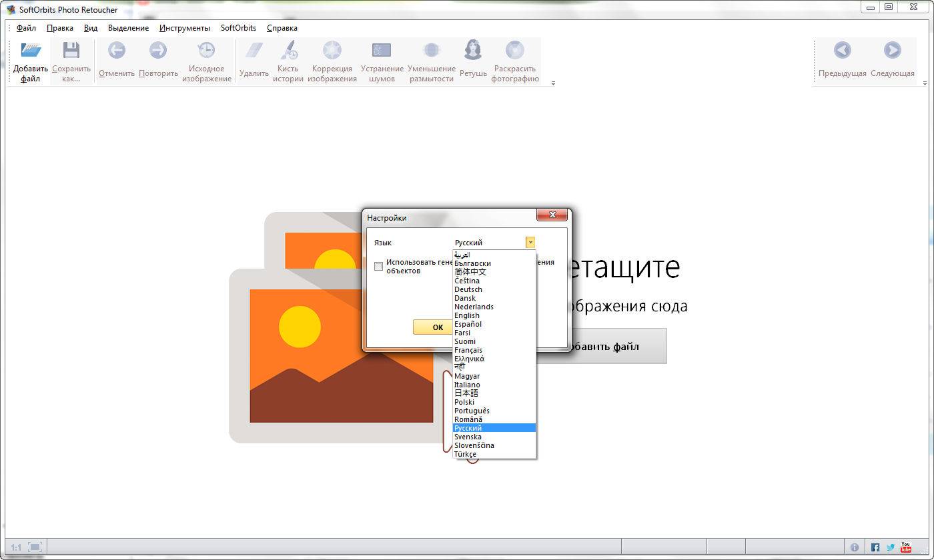
Task: Choose Čeština from the language list
Action: pyautogui.click(x=494, y=281)
